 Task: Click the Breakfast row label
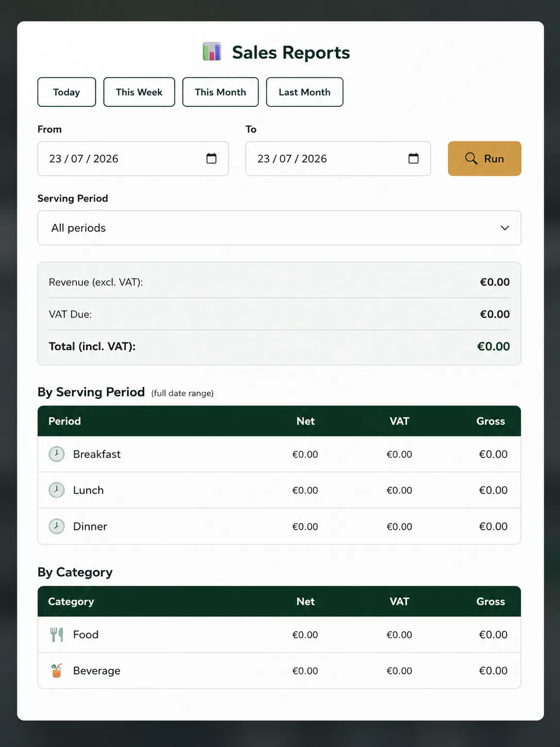coord(97,454)
